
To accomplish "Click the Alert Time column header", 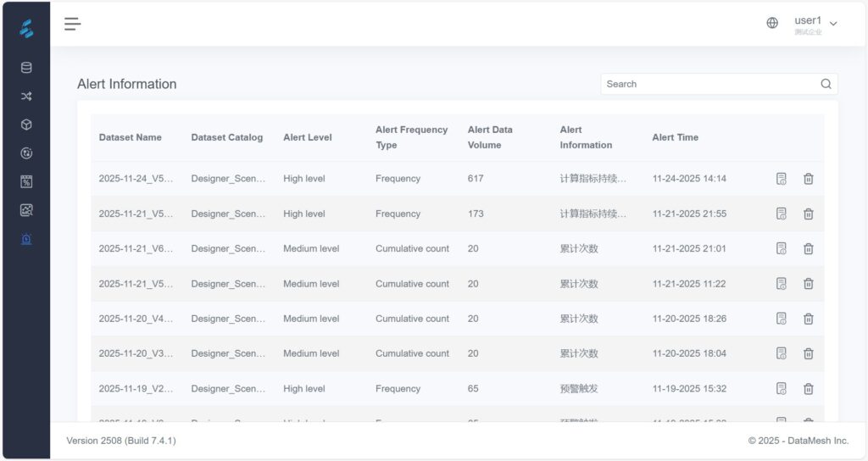I will tap(675, 137).
